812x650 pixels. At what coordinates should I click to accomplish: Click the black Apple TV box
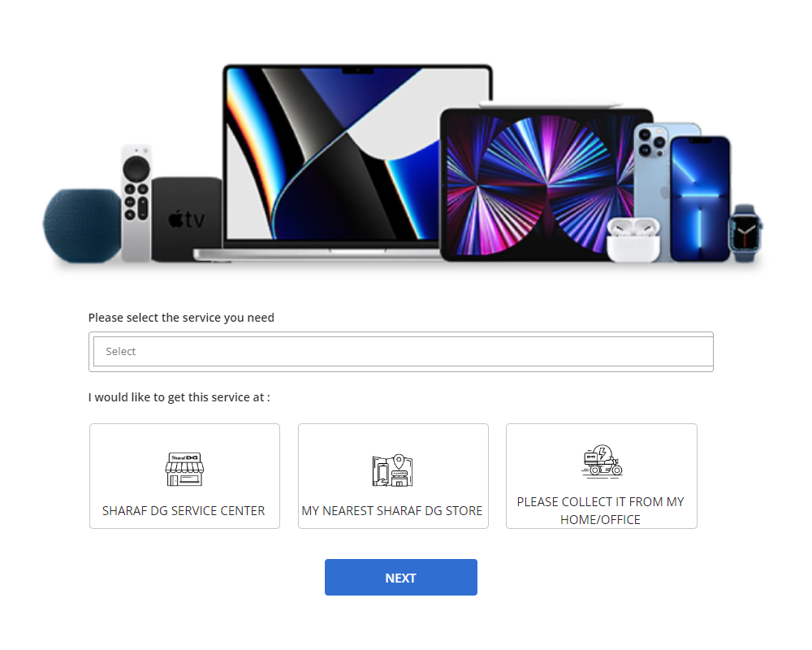[187, 219]
